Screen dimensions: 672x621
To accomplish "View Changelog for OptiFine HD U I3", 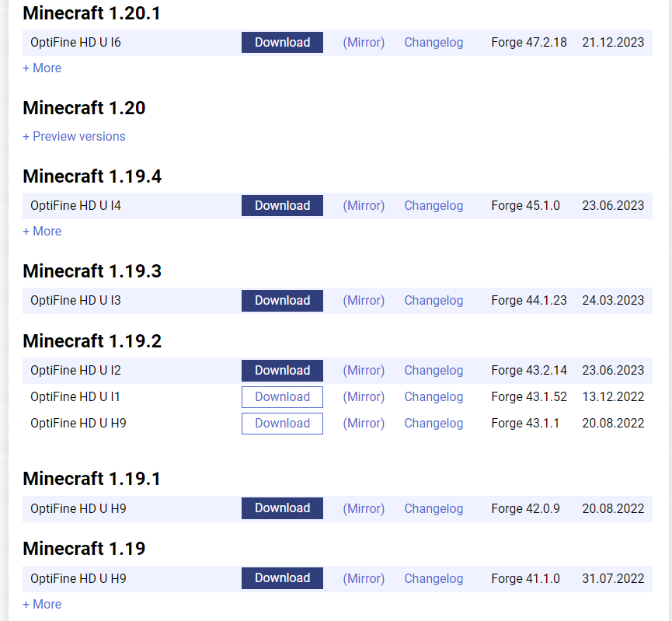I will pos(433,301).
